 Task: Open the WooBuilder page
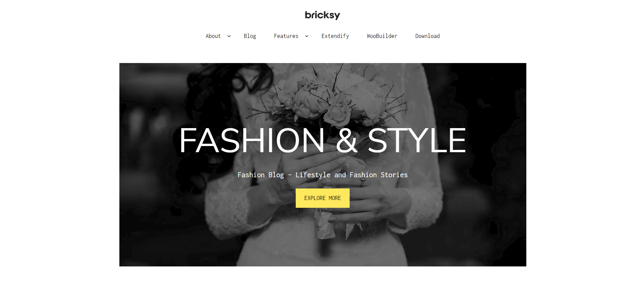[x=382, y=36]
